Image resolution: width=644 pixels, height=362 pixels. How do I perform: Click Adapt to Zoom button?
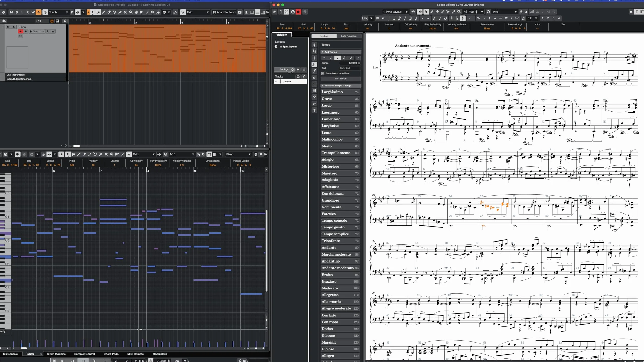tap(224, 12)
